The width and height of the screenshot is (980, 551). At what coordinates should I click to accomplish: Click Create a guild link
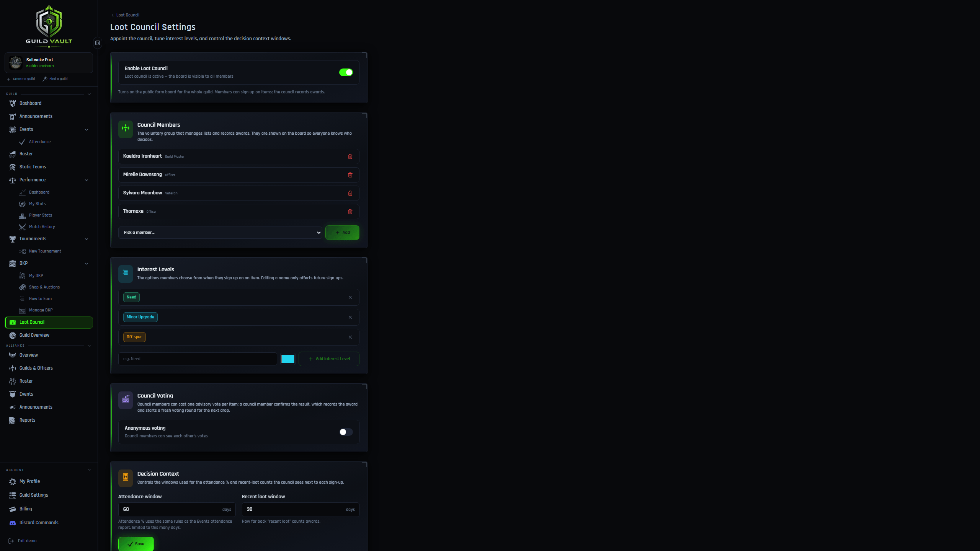click(x=21, y=79)
